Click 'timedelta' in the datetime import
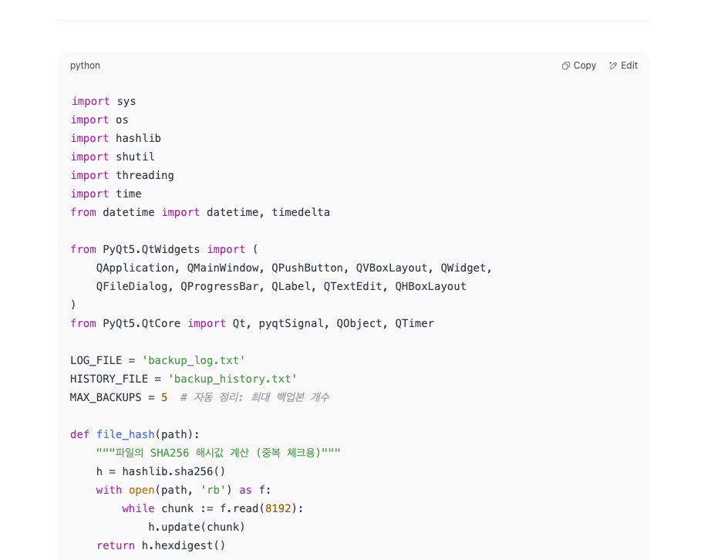Image resolution: width=728 pixels, height=560 pixels. coord(301,212)
